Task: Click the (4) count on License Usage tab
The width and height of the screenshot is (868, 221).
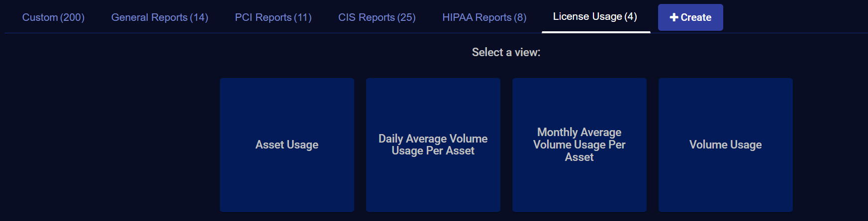Action: point(631,17)
